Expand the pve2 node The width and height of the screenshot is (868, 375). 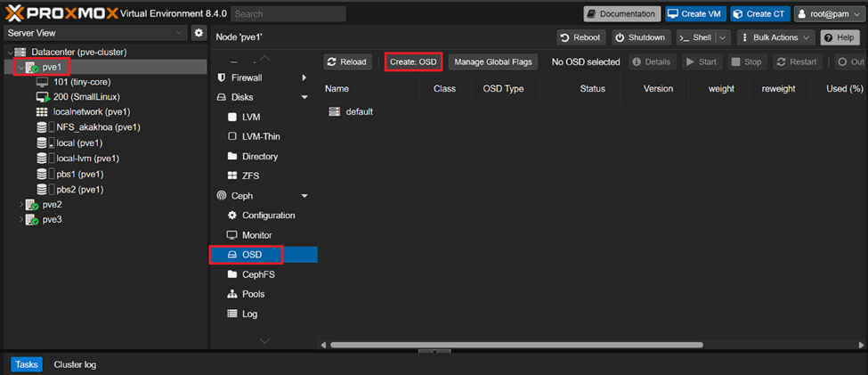[x=20, y=205]
